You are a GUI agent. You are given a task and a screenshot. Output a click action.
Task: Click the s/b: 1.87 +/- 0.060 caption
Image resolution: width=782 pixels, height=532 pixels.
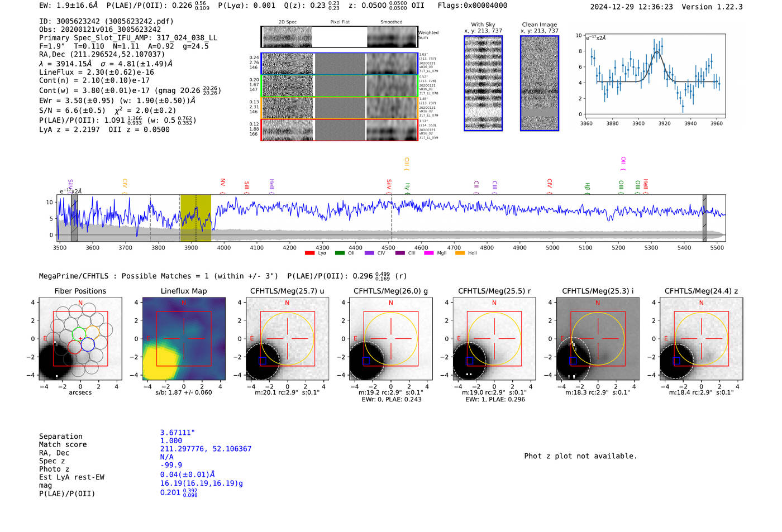point(184,392)
